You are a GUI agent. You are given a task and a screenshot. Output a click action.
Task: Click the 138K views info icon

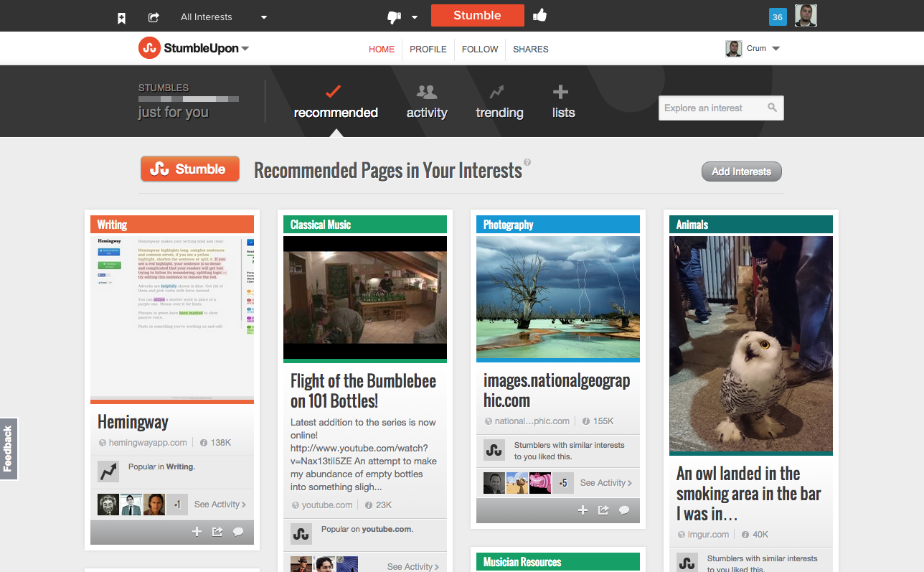[203, 444]
